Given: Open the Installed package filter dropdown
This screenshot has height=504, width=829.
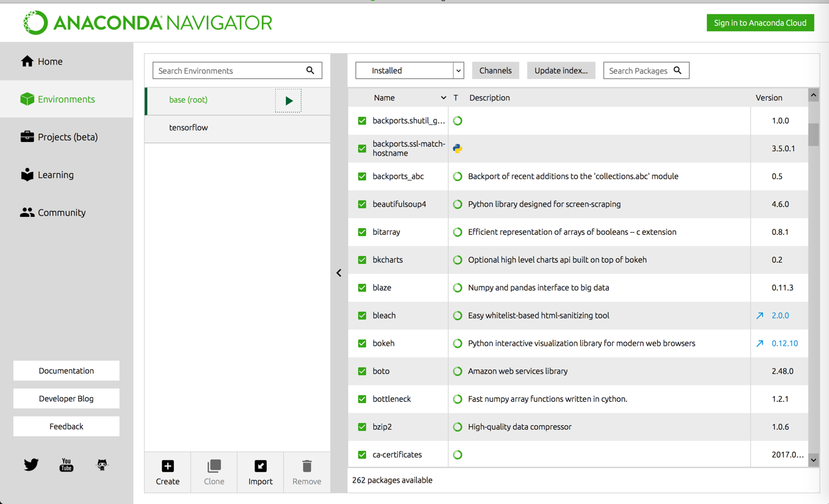Looking at the screenshot, I should [409, 70].
